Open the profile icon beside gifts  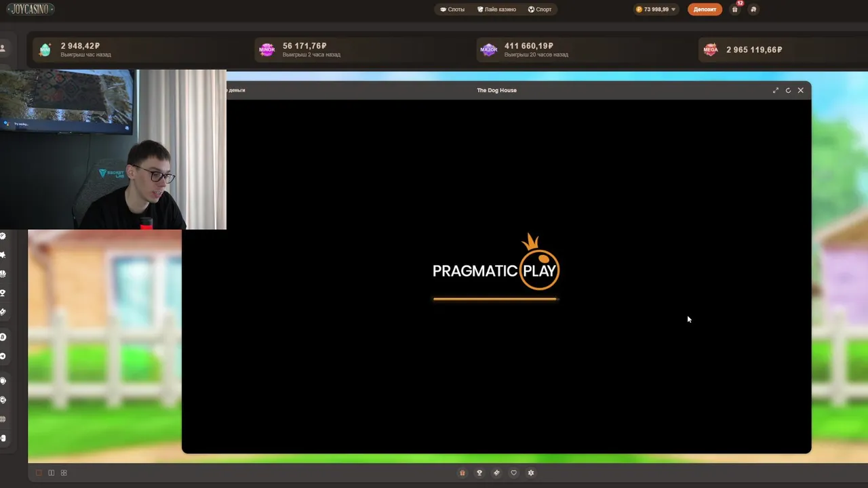(x=753, y=9)
